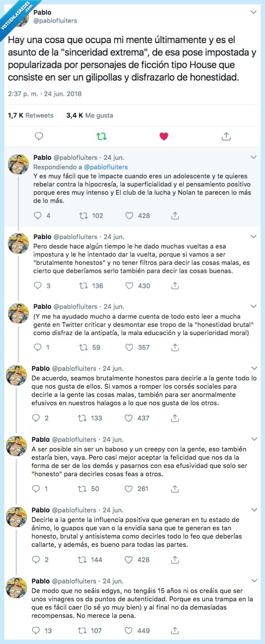This screenshot has height=644, width=265.
Task: Expand the caret menu on the last tweet
Action: (x=254, y=580)
